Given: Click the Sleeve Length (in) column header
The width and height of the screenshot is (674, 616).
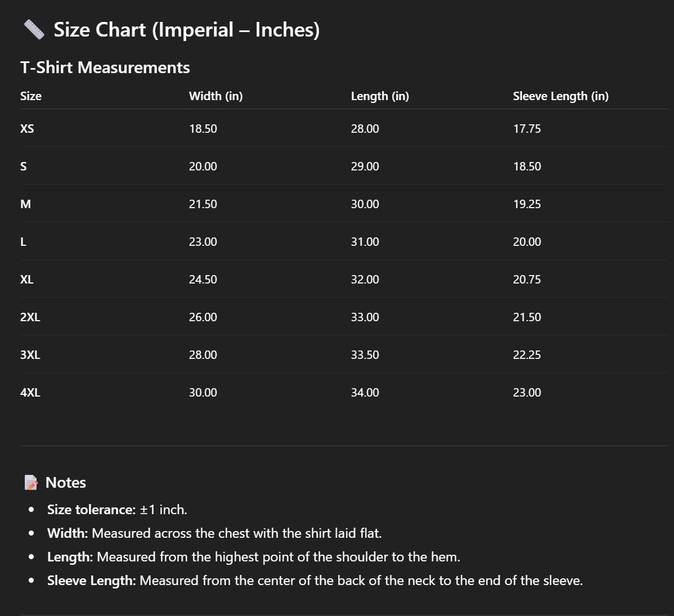Looking at the screenshot, I should (x=560, y=96).
